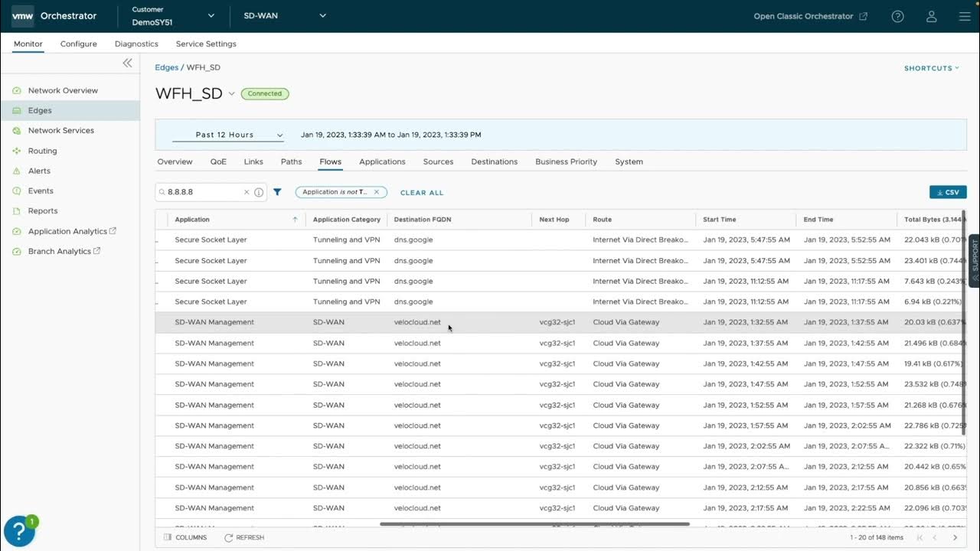This screenshot has height=551, width=980.
Task: Click the Edges breadcrumb link
Action: pyautogui.click(x=166, y=67)
